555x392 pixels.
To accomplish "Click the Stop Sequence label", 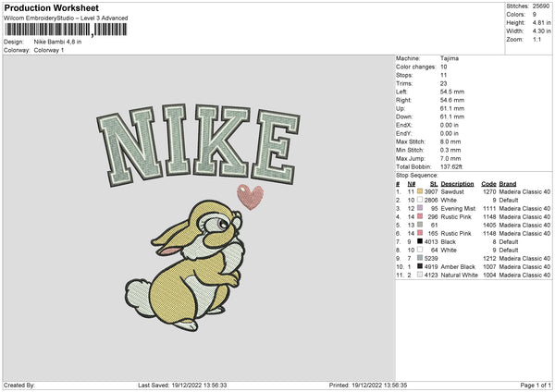I will (x=415, y=173).
